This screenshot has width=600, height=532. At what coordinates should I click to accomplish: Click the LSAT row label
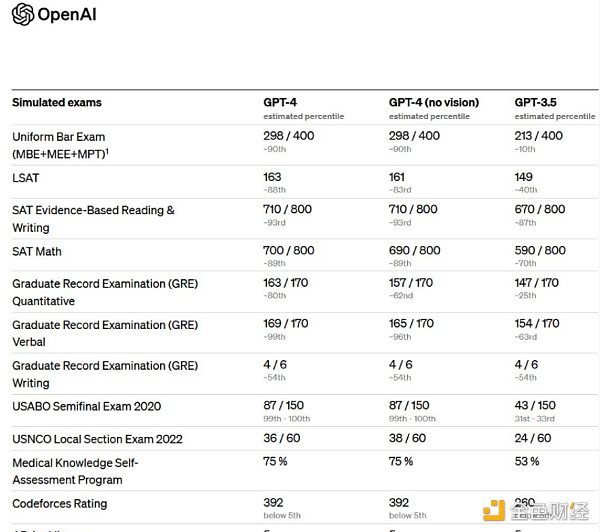point(27,177)
